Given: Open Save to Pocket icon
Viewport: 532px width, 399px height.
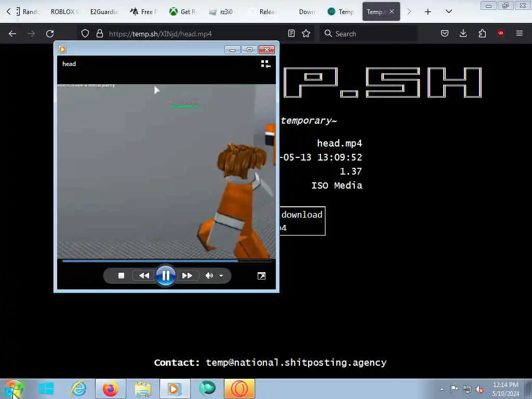Looking at the screenshot, I should pos(445,33).
